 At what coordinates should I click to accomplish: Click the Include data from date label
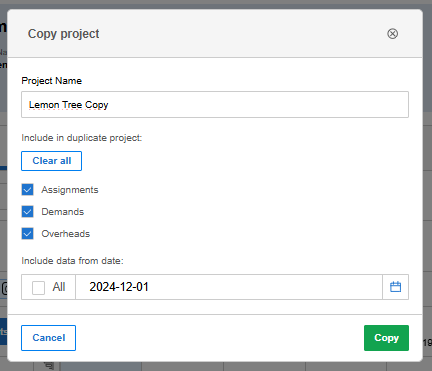[x=72, y=261]
